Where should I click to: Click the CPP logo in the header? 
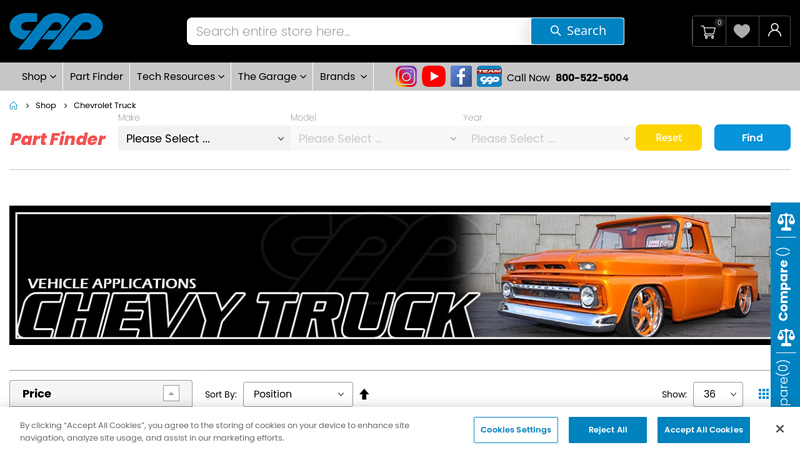[x=56, y=31]
